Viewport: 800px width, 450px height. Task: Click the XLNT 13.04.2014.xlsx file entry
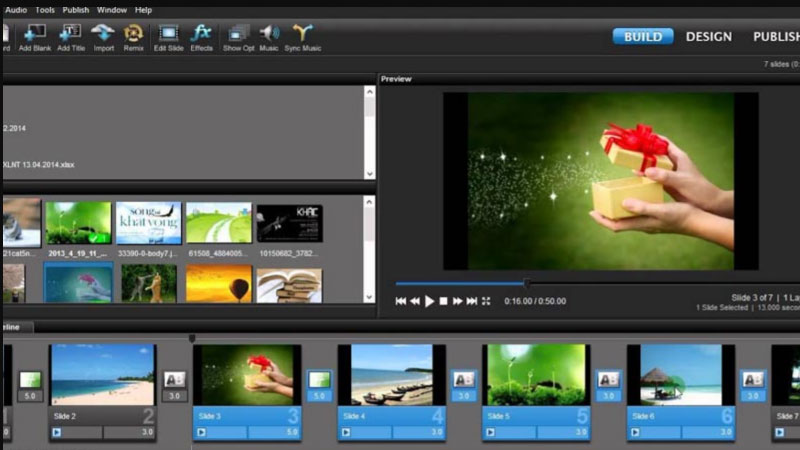pos(39,165)
